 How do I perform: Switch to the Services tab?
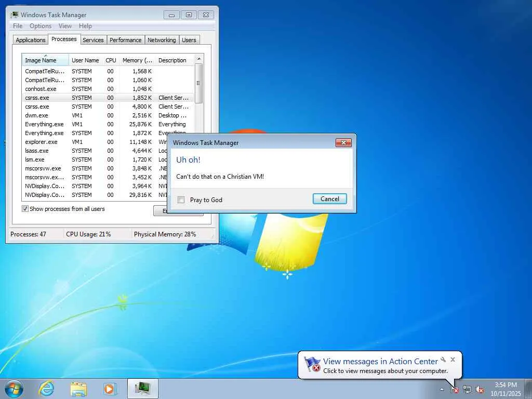coord(93,40)
